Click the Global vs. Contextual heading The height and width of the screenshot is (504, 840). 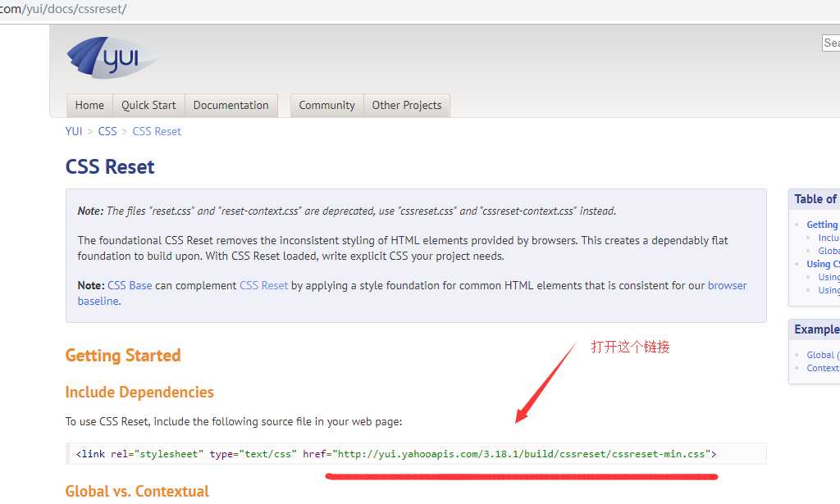(137, 491)
